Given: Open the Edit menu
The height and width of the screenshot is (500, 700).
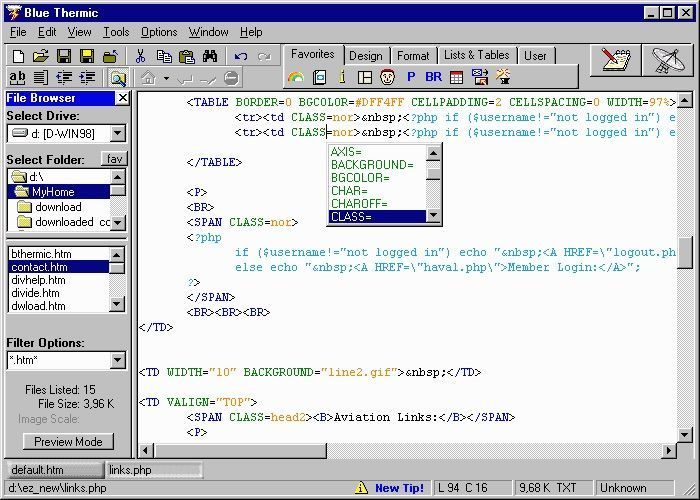Looking at the screenshot, I should [x=47, y=32].
